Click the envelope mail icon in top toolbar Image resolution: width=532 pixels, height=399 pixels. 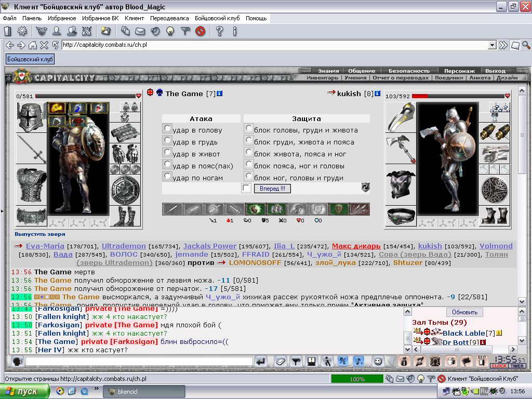(140, 32)
